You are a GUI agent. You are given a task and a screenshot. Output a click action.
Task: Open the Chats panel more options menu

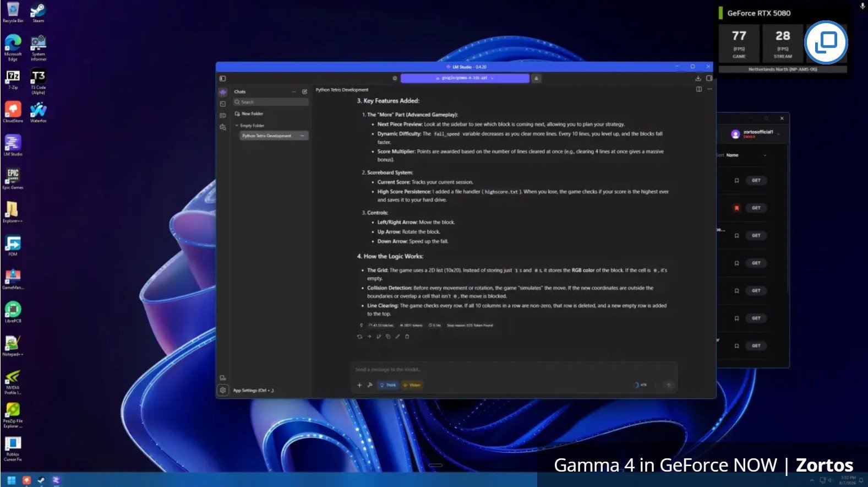click(294, 92)
